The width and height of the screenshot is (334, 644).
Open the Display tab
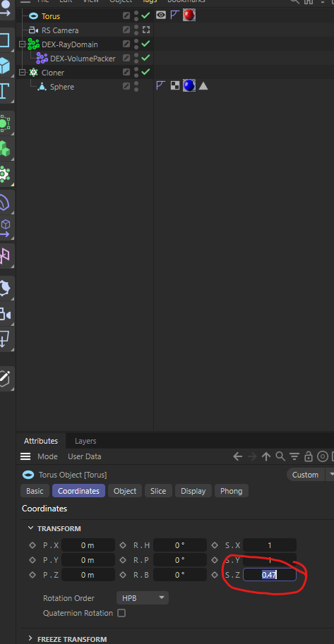coord(193,491)
